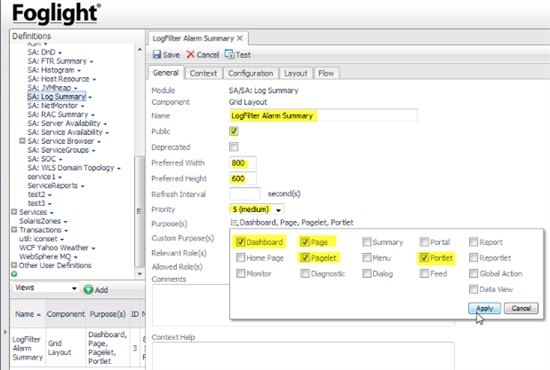Check the Menu purpose checkbox
The width and height of the screenshot is (550, 370).
(x=367, y=257)
